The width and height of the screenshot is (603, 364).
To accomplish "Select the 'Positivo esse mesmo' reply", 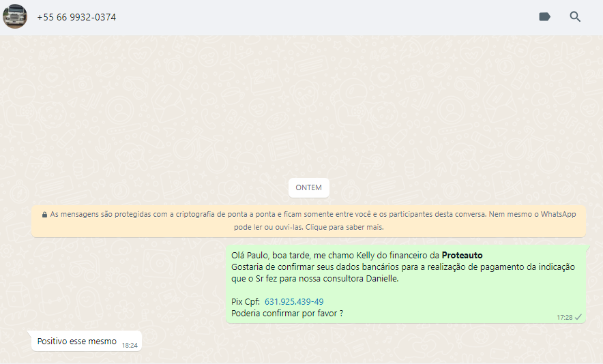I will [76, 341].
